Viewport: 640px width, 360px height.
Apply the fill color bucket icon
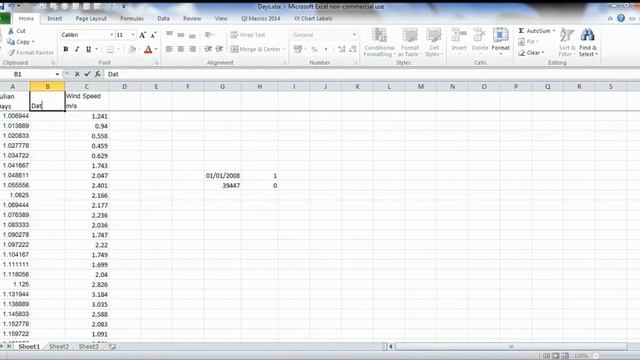[132, 49]
